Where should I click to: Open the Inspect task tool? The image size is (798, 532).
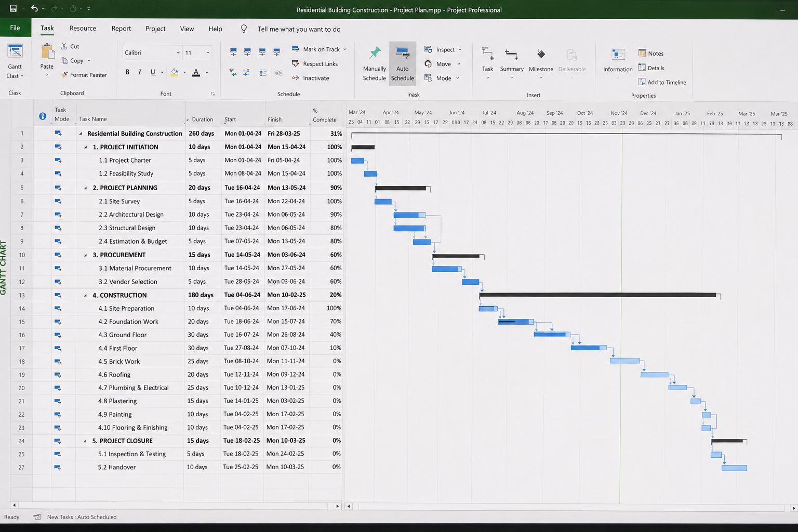point(443,49)
